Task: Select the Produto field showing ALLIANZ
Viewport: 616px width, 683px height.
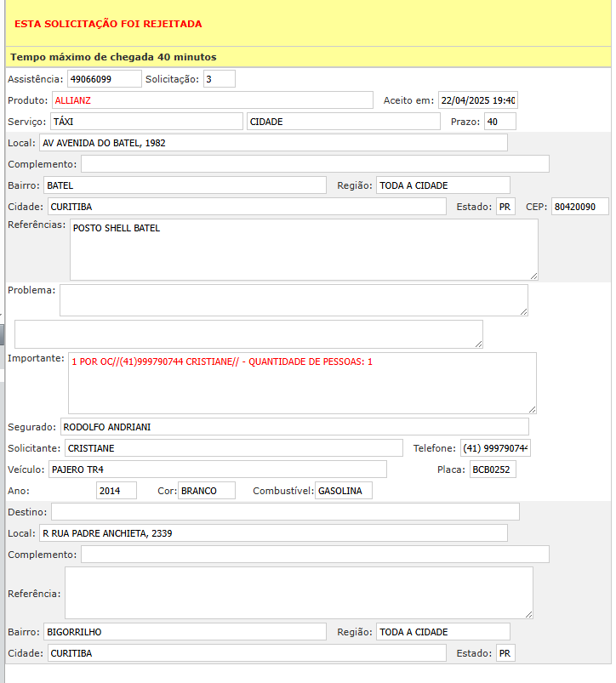Action: 212,100
